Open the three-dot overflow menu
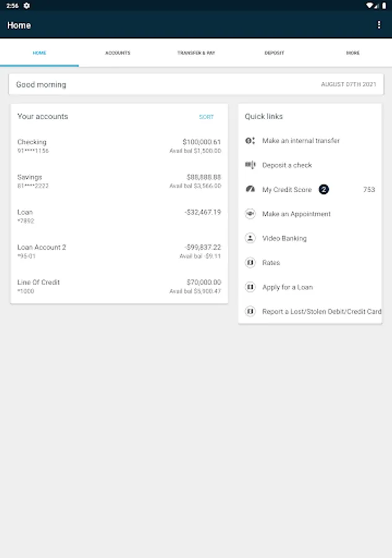This screenshot has height=558, width=392. click(379, 25)
